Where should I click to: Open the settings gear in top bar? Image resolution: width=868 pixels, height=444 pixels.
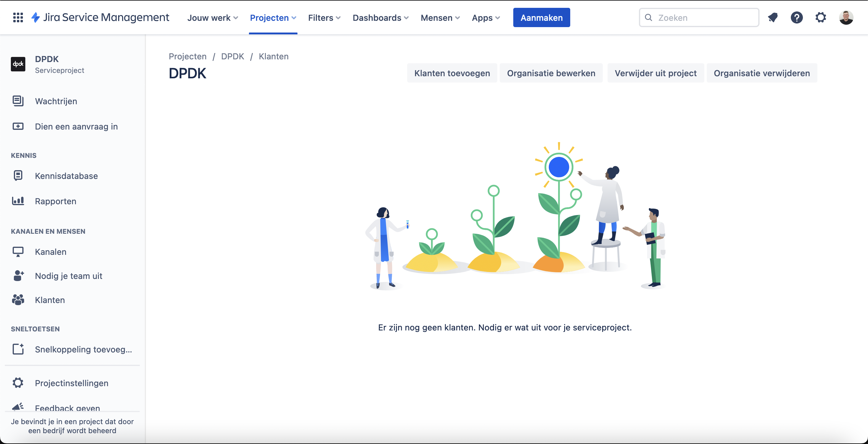820,17
